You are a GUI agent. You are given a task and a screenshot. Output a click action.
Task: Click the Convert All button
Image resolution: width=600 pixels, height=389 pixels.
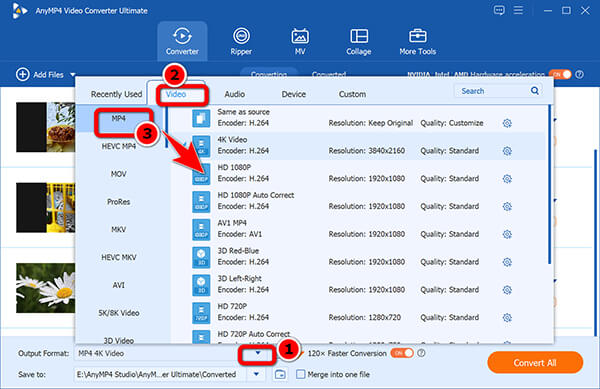pyautogui.click(x=535, y=363)
